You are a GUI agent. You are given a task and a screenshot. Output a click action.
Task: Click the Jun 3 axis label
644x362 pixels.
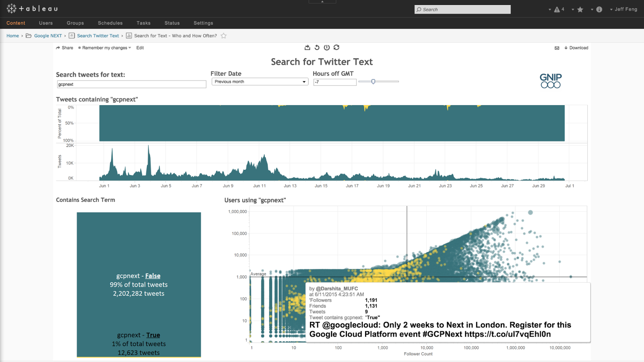coord(135,186)
